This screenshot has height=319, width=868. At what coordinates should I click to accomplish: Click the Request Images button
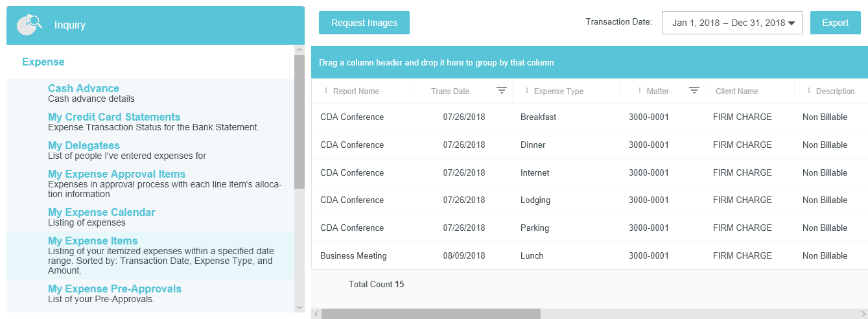click(364, 23)
